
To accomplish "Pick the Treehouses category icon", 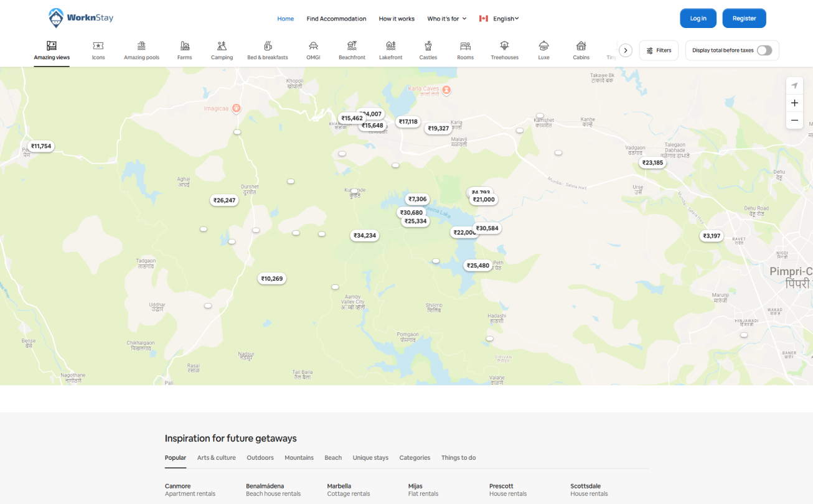I will (x=504, y=46).
